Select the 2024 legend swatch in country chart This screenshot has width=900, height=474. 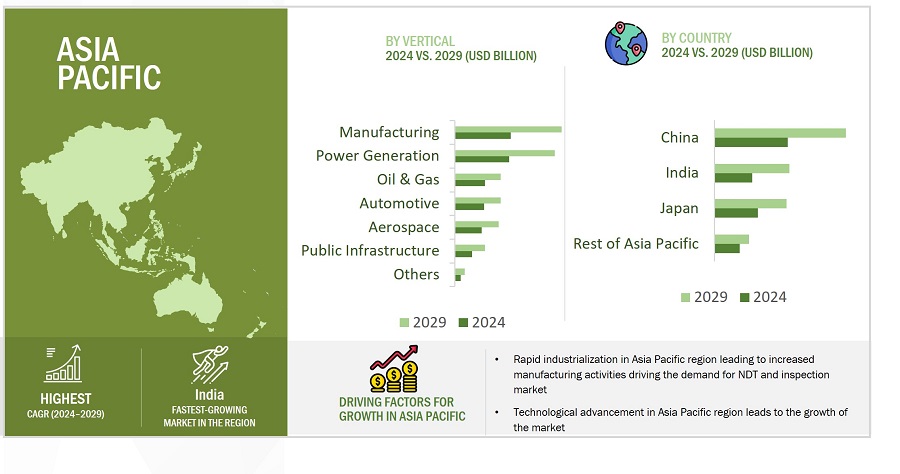[x=745, y=297]
